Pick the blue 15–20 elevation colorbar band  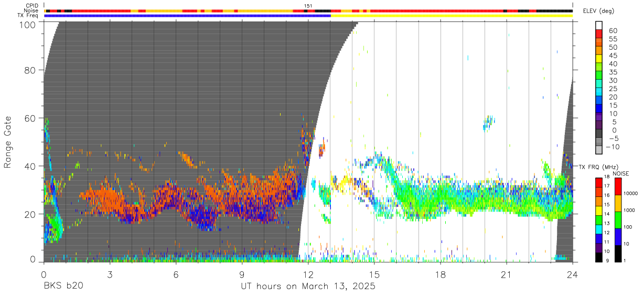599,101
